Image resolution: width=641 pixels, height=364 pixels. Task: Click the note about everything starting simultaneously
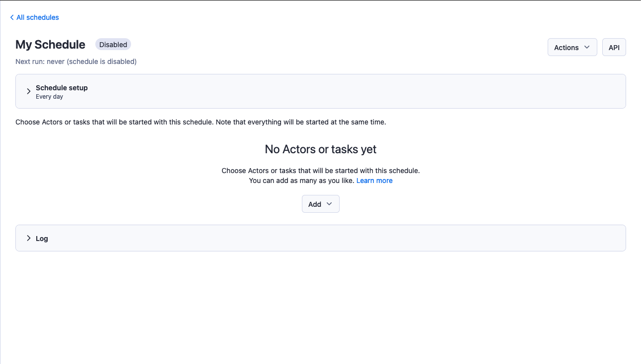201,122
